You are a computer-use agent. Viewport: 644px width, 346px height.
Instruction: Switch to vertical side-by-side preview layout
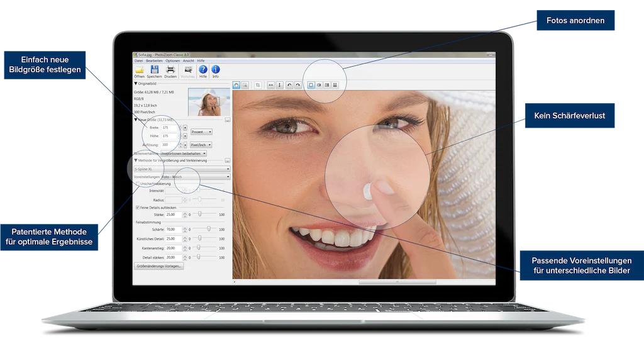tap(327, 85)
